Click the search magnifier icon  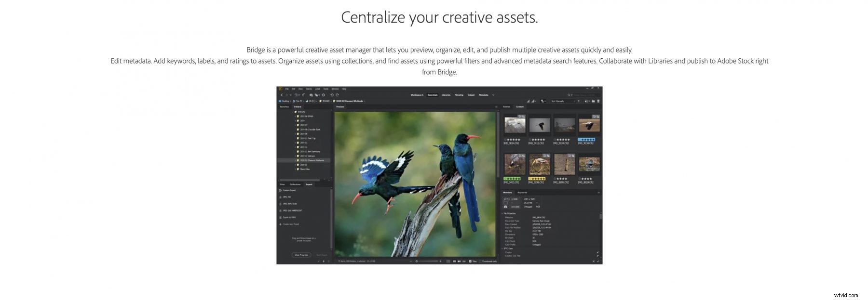(569, 95)
